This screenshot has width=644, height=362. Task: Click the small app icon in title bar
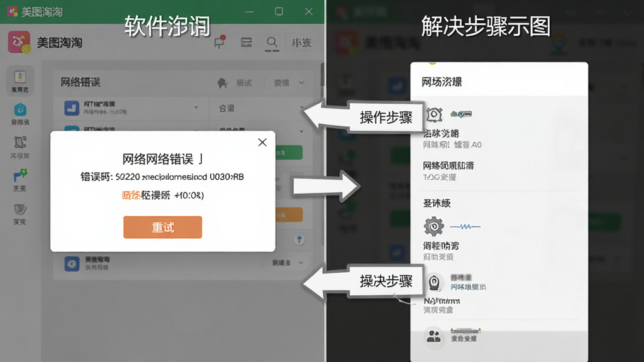[13, 11]
